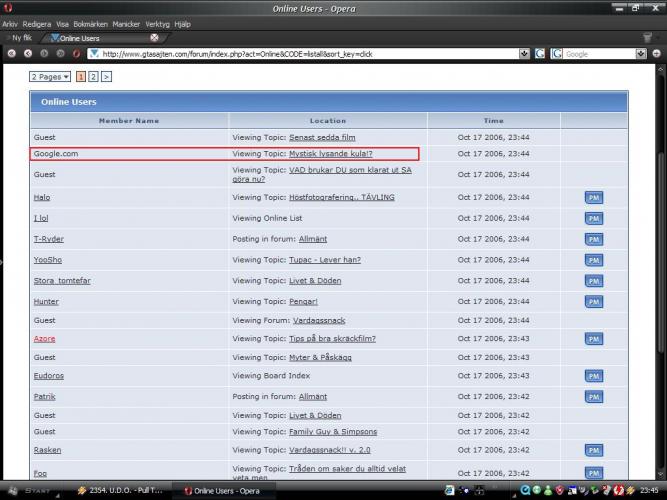
Task: Open the Verktyg menu
Action: pos(157,23)
